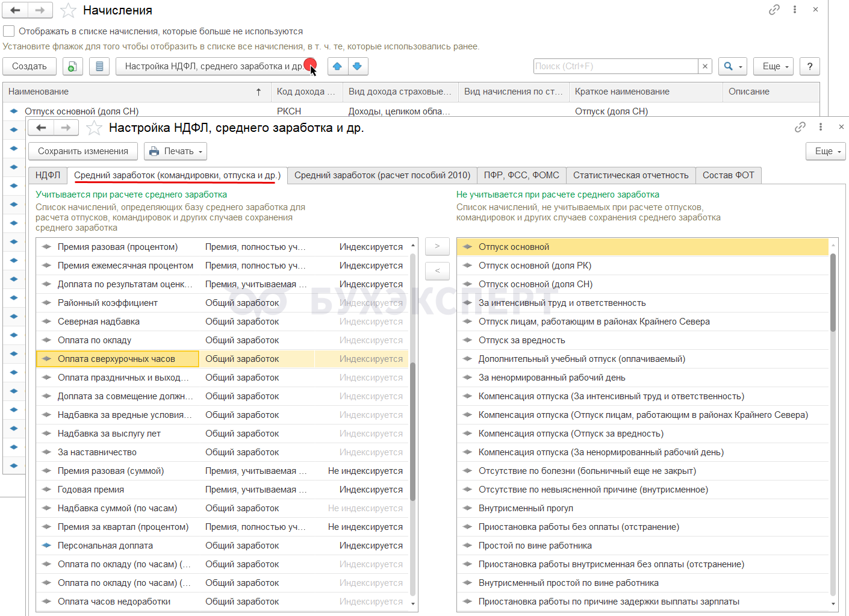Click the blue move up arrow icon
The height and width of the screenshot is (616, 849).
[x=337, y=66]
